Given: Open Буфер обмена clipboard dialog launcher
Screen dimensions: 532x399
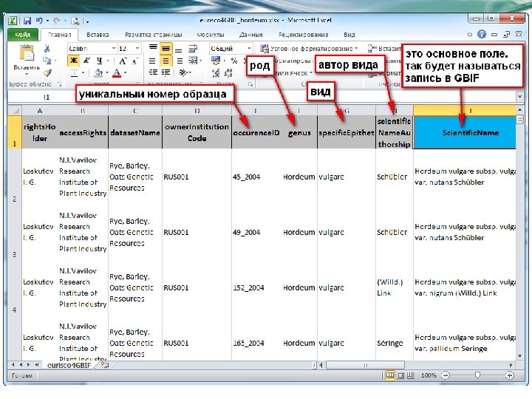Looking at the screenshot, I should coord(60,83).
